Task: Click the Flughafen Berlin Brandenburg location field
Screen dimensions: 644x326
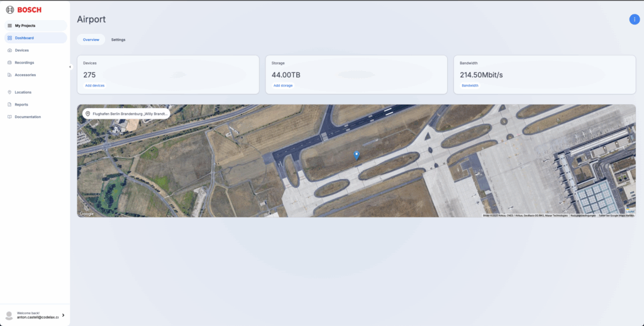Action: 126,114
